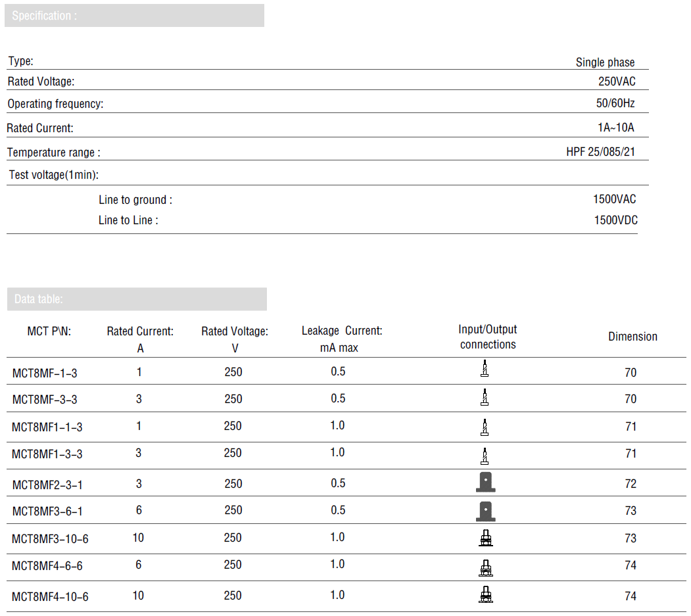The width and height of the screenshot is (691, 616).
Task: Click the MCT P\N column header
Action: (x=49, y=331)
